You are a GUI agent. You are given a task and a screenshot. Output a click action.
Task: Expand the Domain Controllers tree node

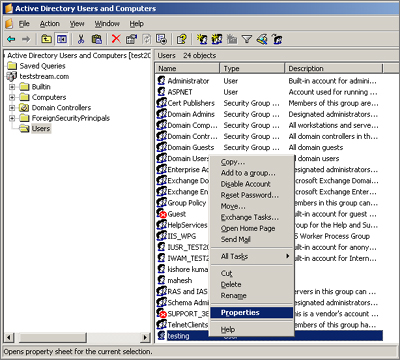point(12,108)
